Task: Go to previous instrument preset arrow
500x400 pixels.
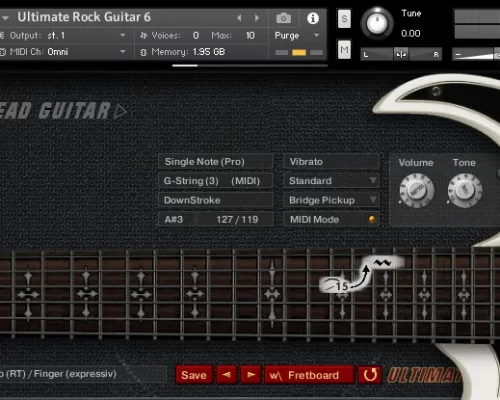Action: [x=239, y=18]
